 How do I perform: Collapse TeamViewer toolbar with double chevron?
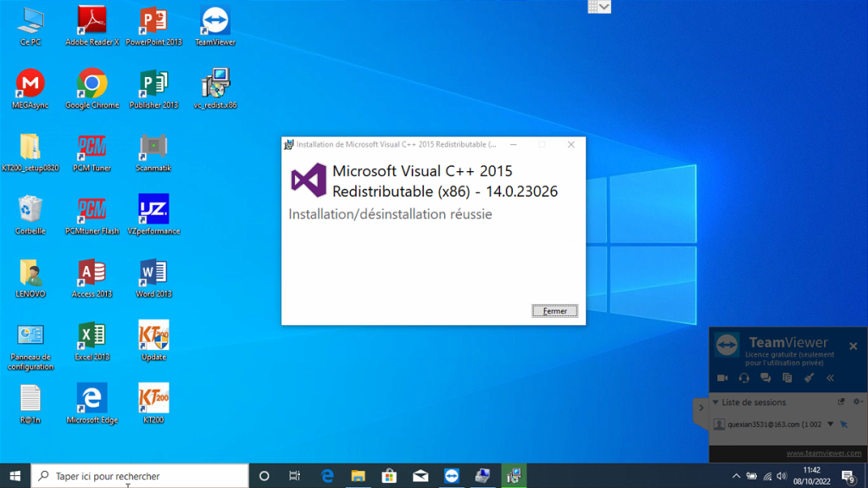pyautogui.click(x=831, y=378)
